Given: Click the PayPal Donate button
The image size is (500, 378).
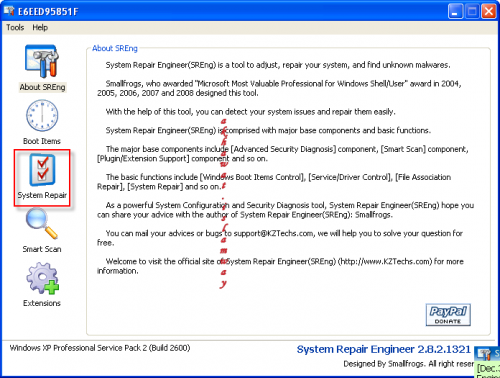Looking at the screenshot, I should point(448,315).
